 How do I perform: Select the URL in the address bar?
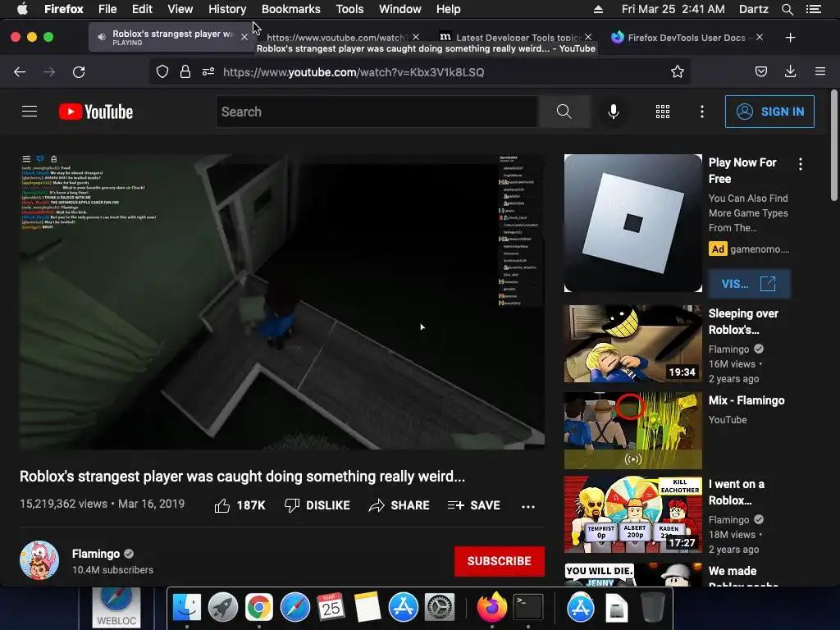click(x=354, y=72)
